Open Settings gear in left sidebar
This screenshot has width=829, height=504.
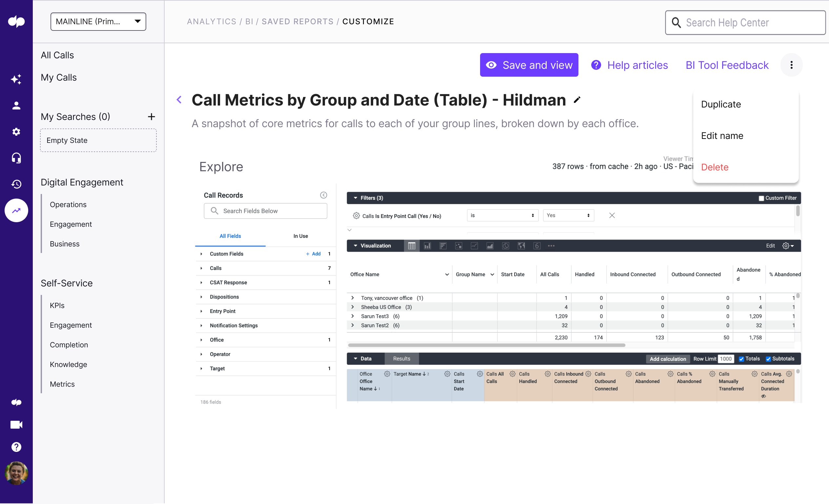16,132
